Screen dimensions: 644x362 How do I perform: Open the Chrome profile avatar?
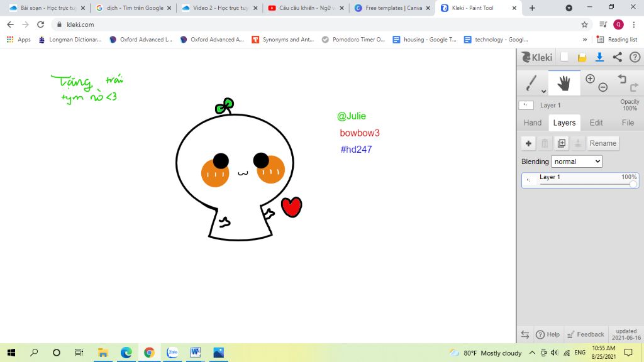coord(619,25)
